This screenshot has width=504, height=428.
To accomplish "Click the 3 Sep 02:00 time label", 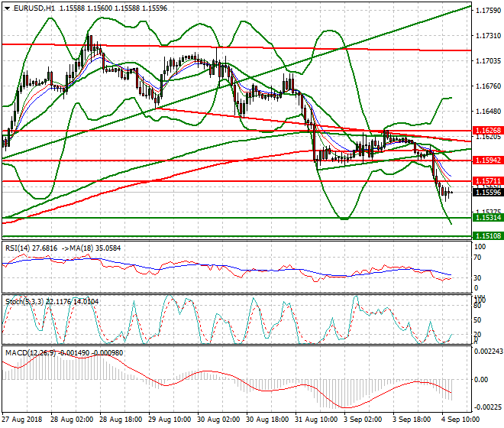I will click(363, 420).
